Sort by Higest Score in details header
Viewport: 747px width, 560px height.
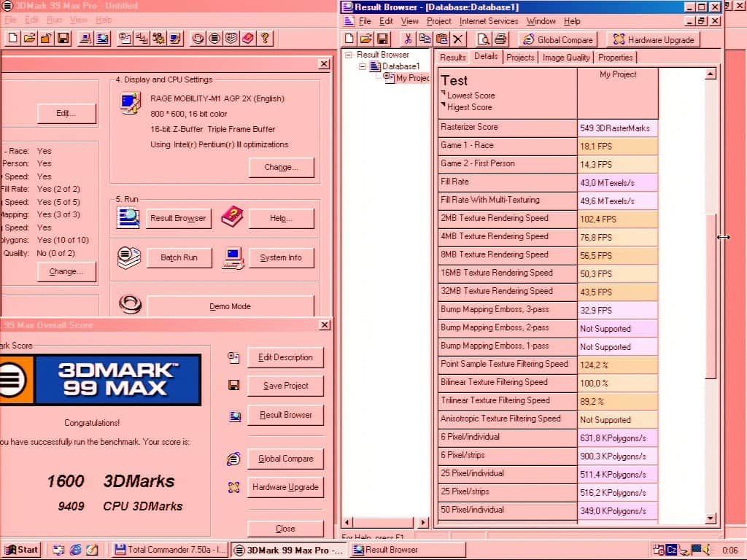[x=469, y=107]
